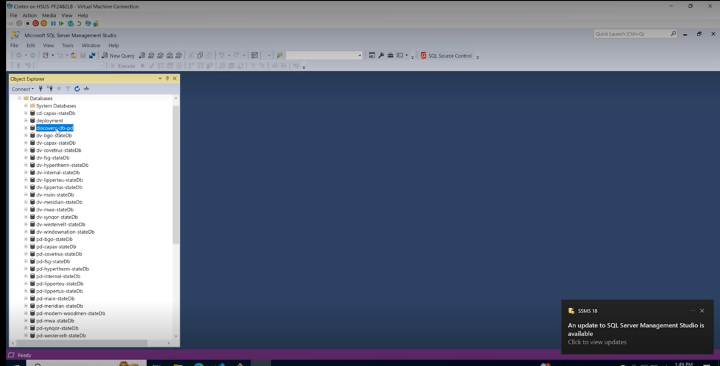Viewport: 720px width, 366px height.
Task: Expand the pd-modern-woodmen-stateDb node
Action: pos(26,313)
